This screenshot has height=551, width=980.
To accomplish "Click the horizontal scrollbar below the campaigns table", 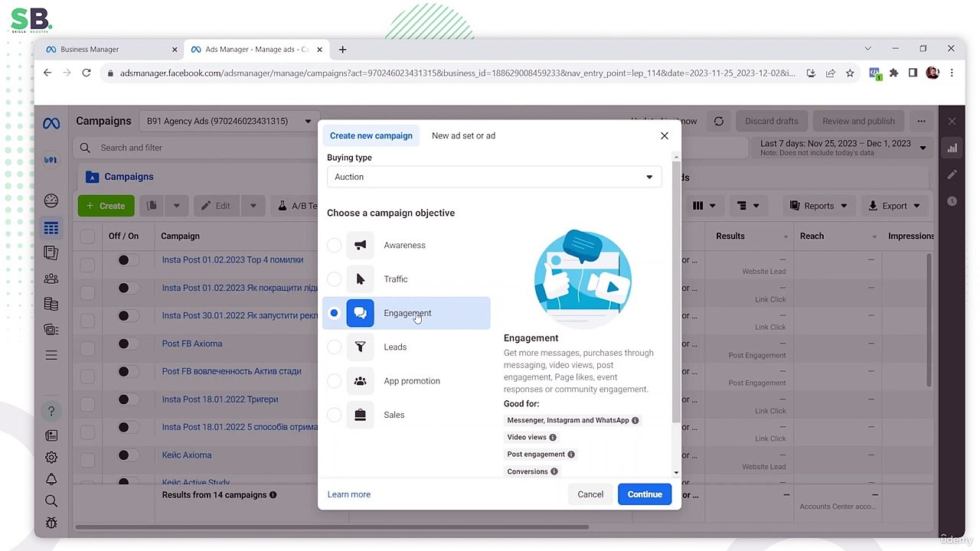I will [332, 527].
